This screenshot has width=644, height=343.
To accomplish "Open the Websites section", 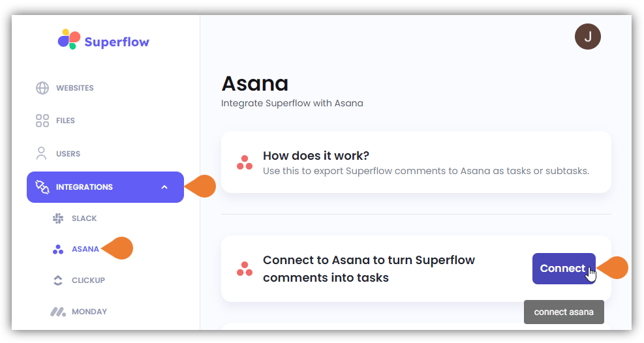I will 75,88.
